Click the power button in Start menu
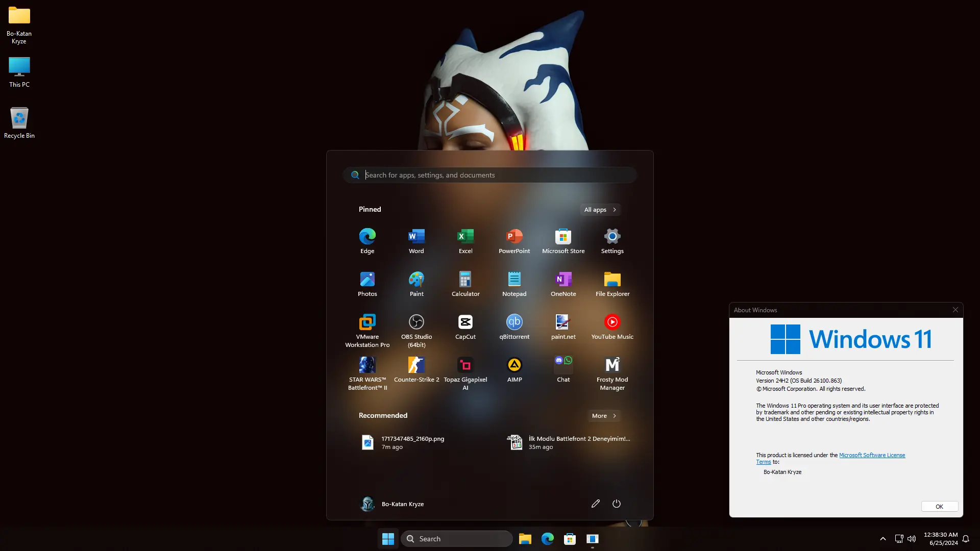Viewport: 980px width, 551px height. click(617, 504)
